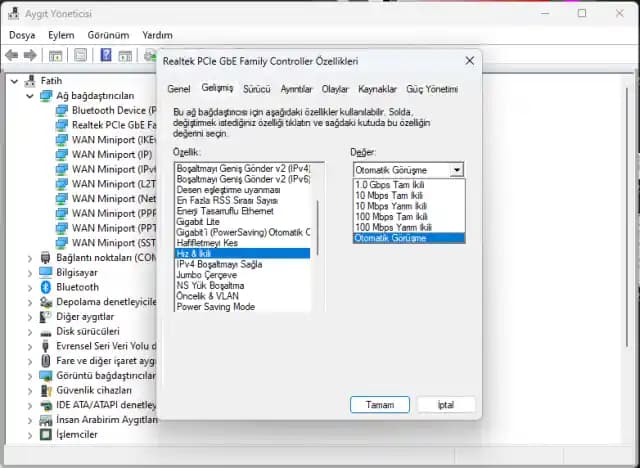Screen dimensions: 640x468
Task: Collapse the Ağ bağdaştırıcıları tree node
Action: click(27, 95)
